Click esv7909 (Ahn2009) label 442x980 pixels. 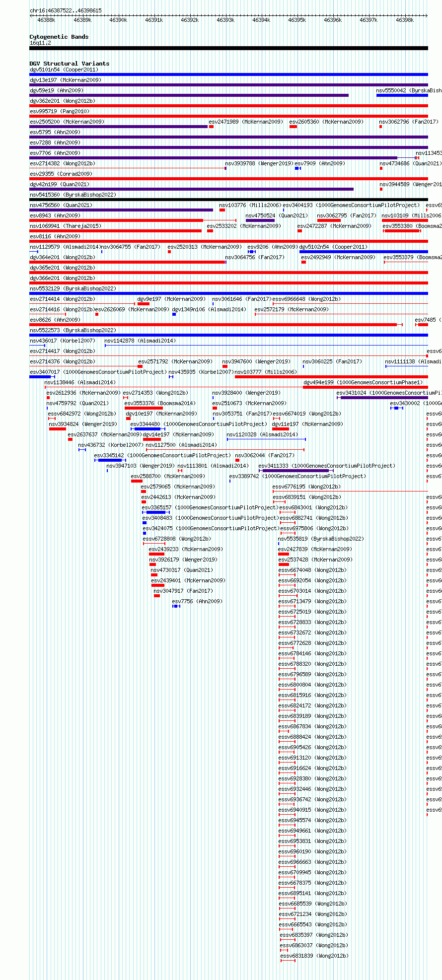click(320, 163)
